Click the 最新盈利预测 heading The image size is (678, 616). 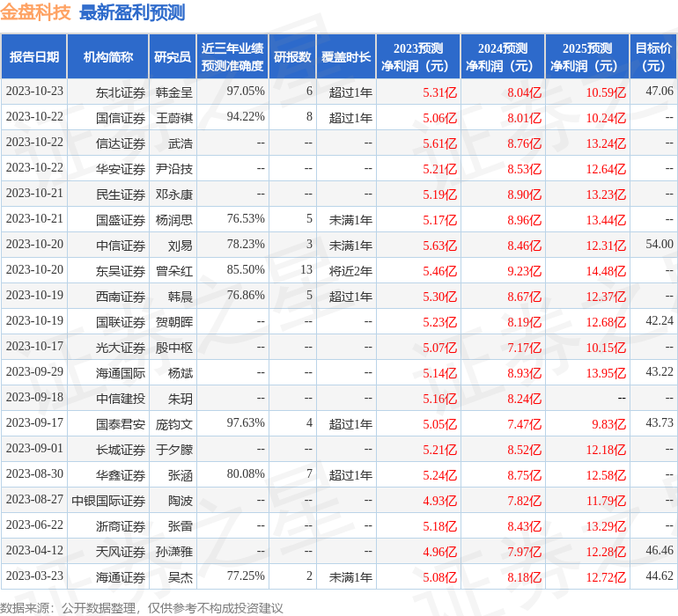(x=132, y=12)
